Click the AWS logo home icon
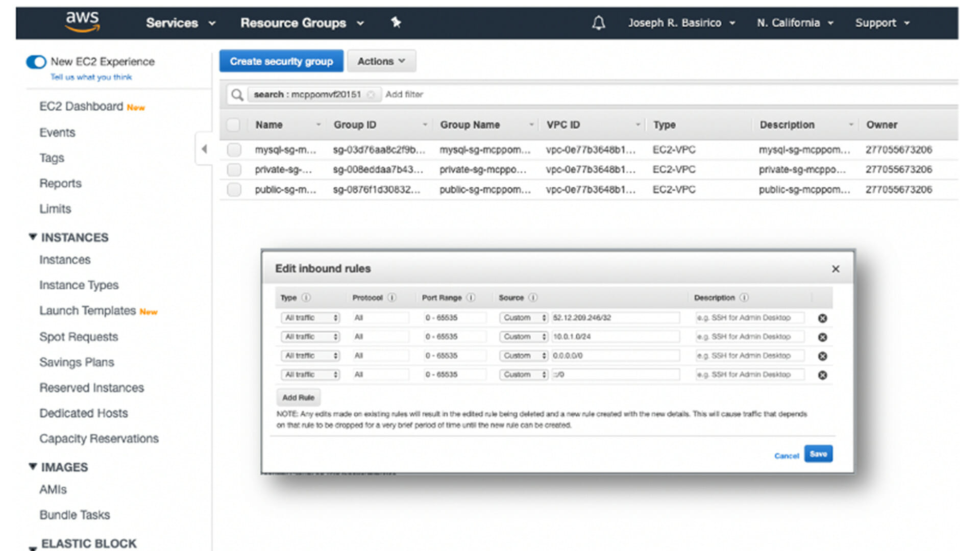Image resolution: width=980 pixels, height=551 pixels. 82,22
